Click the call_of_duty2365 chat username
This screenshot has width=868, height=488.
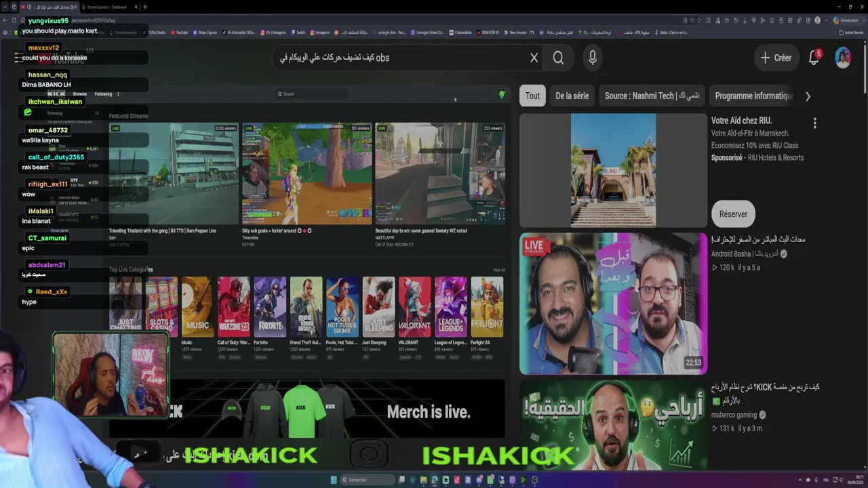tap(56, 157)
